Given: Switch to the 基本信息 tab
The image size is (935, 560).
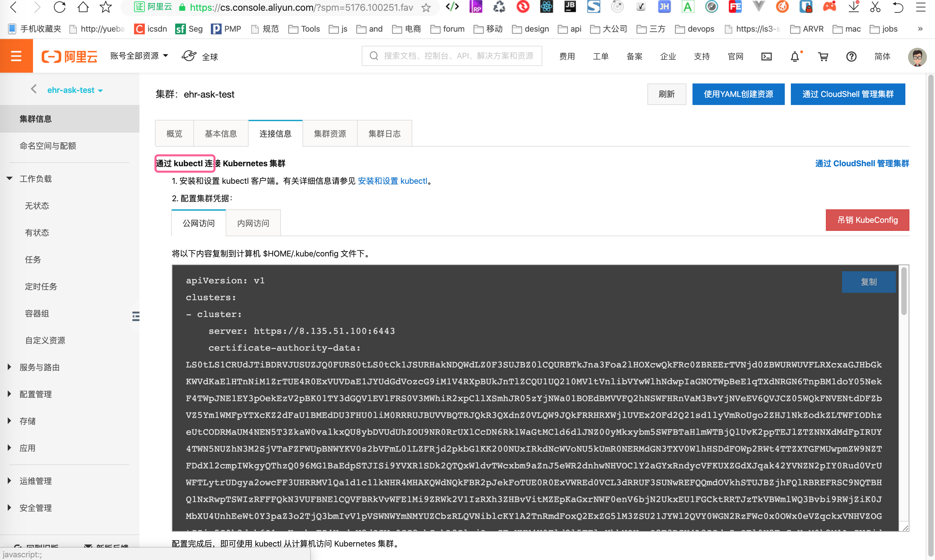Looking at the screenshot, I should (221, 134).
